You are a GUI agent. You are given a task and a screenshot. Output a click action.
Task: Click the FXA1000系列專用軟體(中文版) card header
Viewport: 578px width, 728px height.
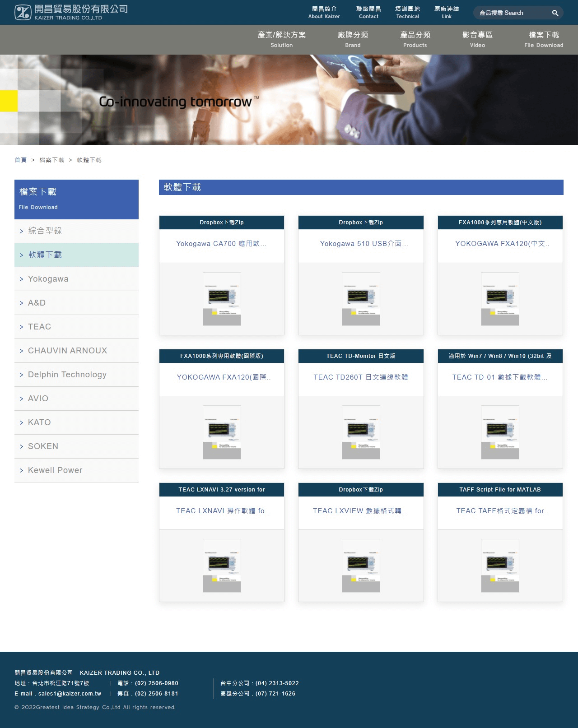point(500,223)
